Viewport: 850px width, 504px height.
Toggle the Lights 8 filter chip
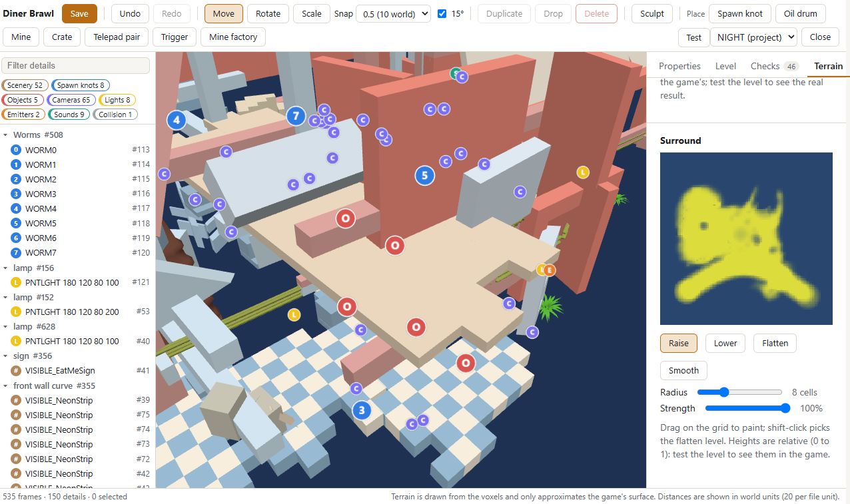[117, 100]
